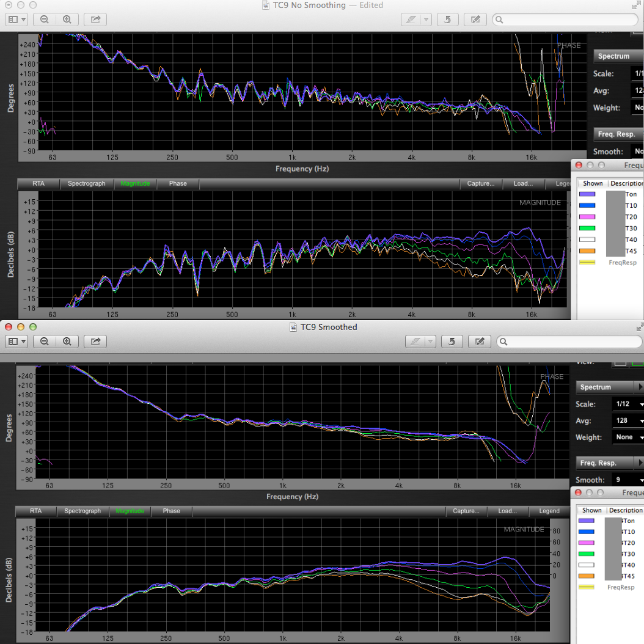Enter full screen for TC9 Smoothed window
Viewport: 644px width, 644px height.
pyautogui.click(x=640, y=327)
